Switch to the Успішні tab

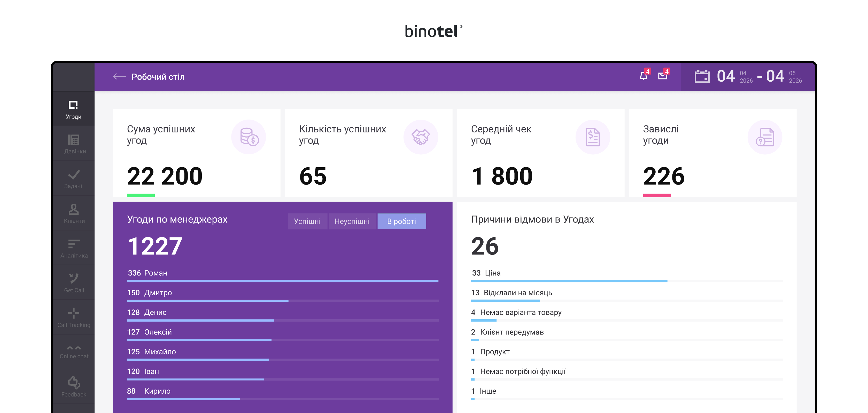[307, 221]
